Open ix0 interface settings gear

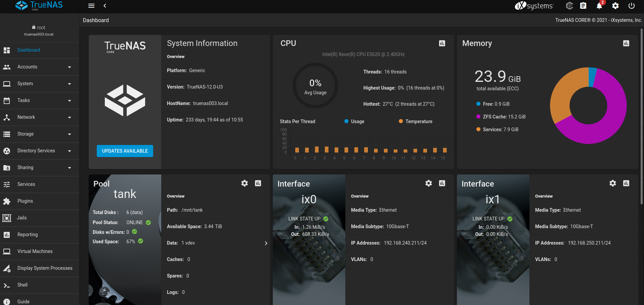point(429,183)
